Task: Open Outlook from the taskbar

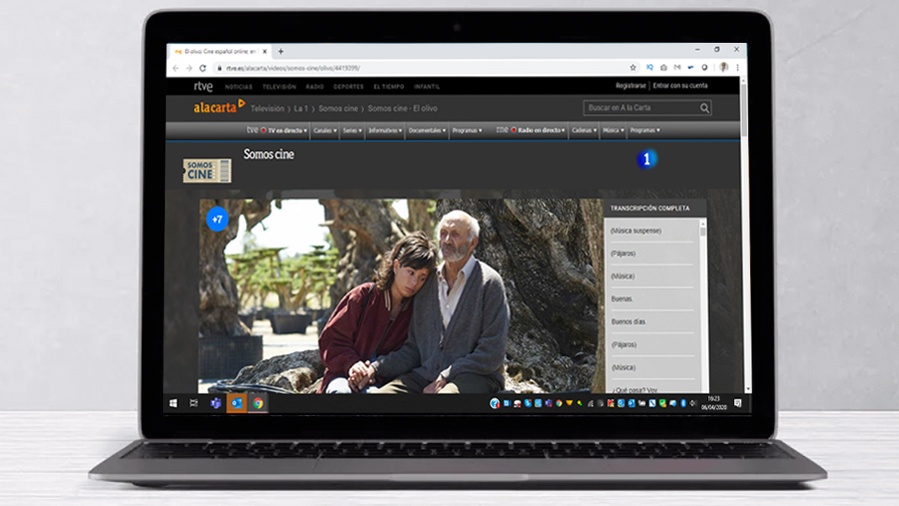Action: [x=236, y=403]
